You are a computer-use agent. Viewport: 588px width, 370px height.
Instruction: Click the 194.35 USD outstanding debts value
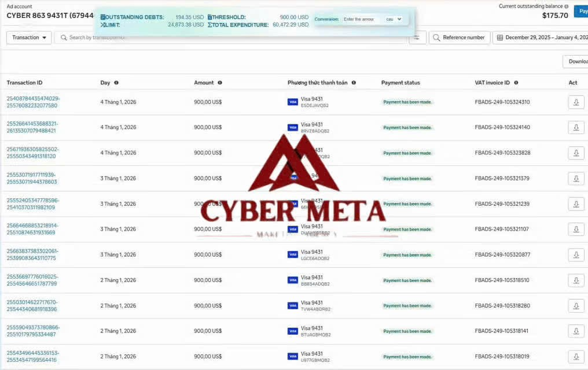pos(189,17)
